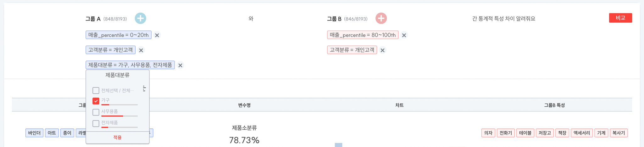Add a condition to Group B with the red plus icon
Screen dimensions: 644x147
click(381, 18)
